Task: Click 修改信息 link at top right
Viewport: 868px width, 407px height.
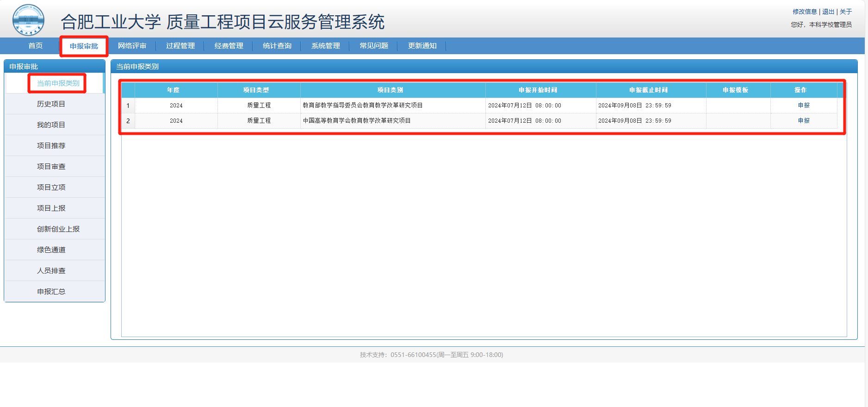Action: point(805,12)
